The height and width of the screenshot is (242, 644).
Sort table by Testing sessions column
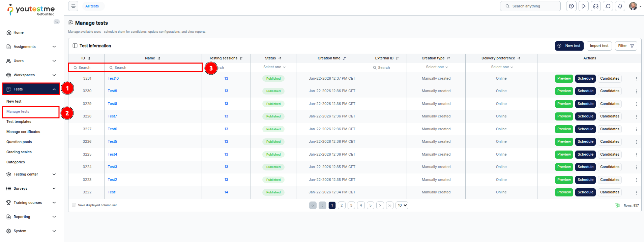coord(241,58)
